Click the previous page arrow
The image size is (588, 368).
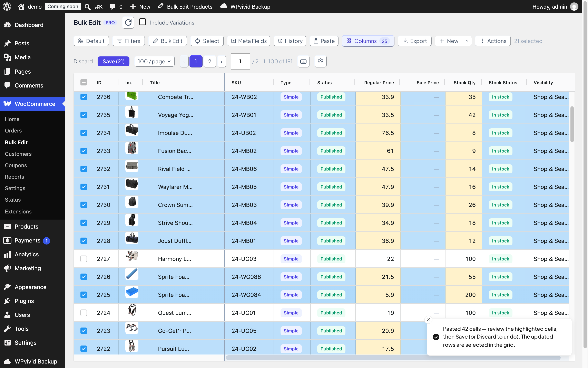(184, 61)
